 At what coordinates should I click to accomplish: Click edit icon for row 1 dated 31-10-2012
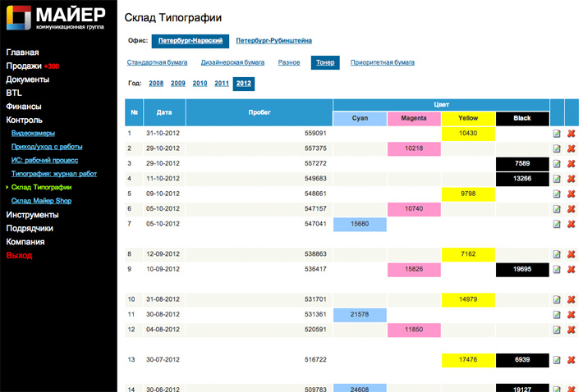(x=557, y=133)
